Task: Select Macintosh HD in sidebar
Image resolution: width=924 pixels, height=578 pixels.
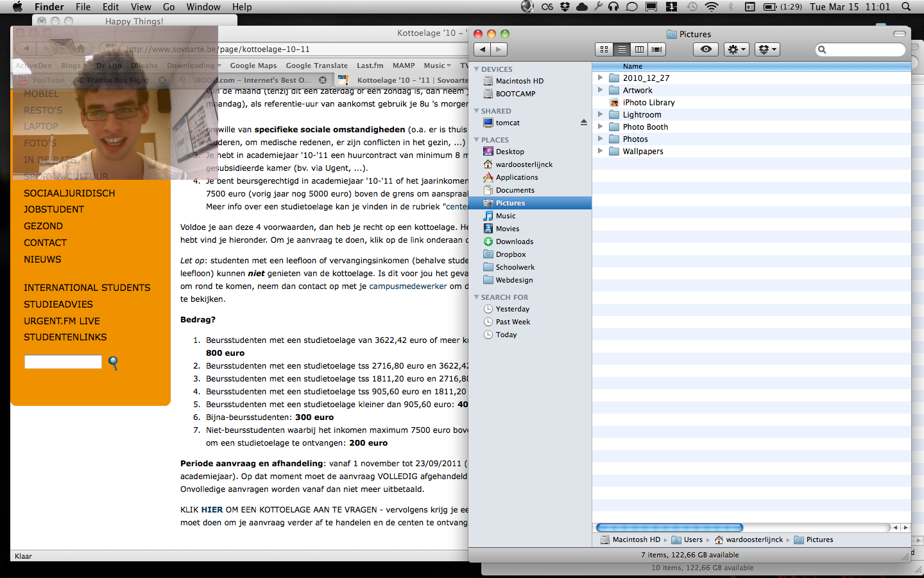Action: tap(520, 81)
